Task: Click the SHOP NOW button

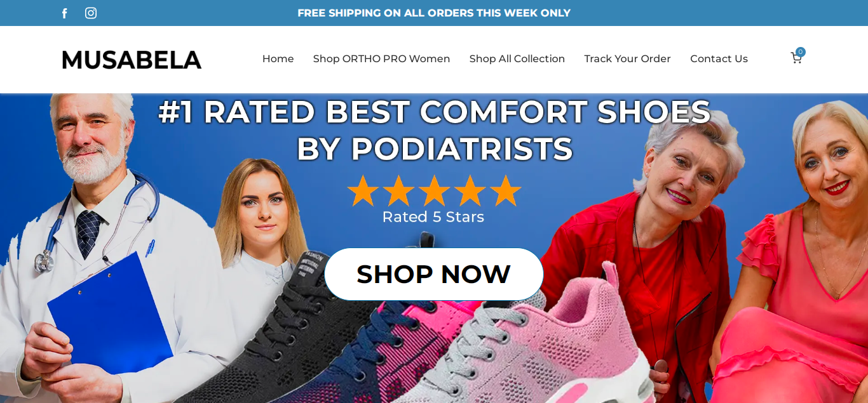Action: (434, 274)
